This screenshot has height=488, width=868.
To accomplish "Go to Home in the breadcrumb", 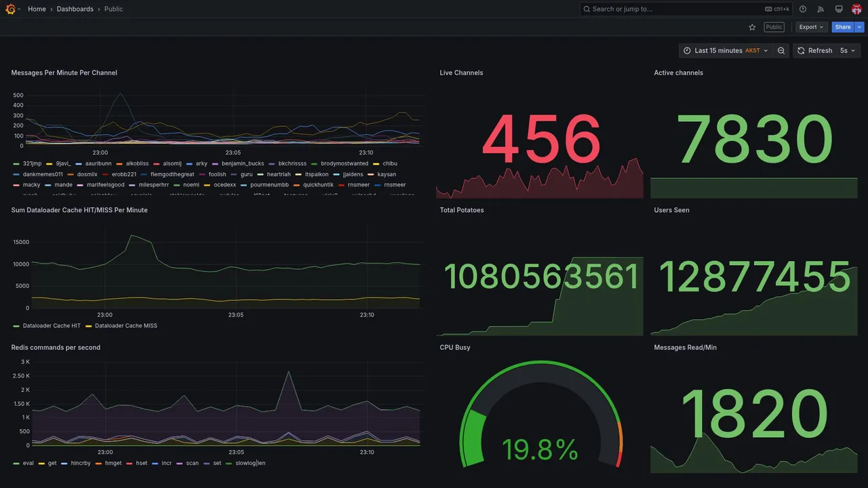I will tap(37, 9).
